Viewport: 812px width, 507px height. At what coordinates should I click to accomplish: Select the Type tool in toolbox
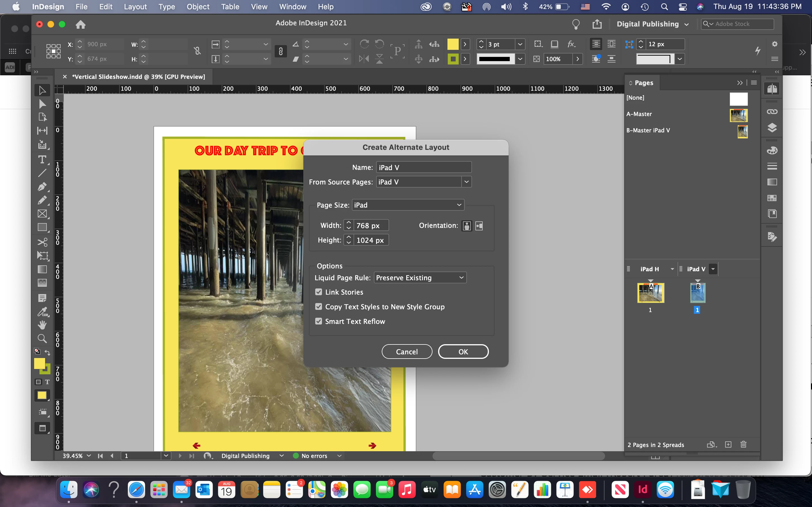tap(42, 160)
